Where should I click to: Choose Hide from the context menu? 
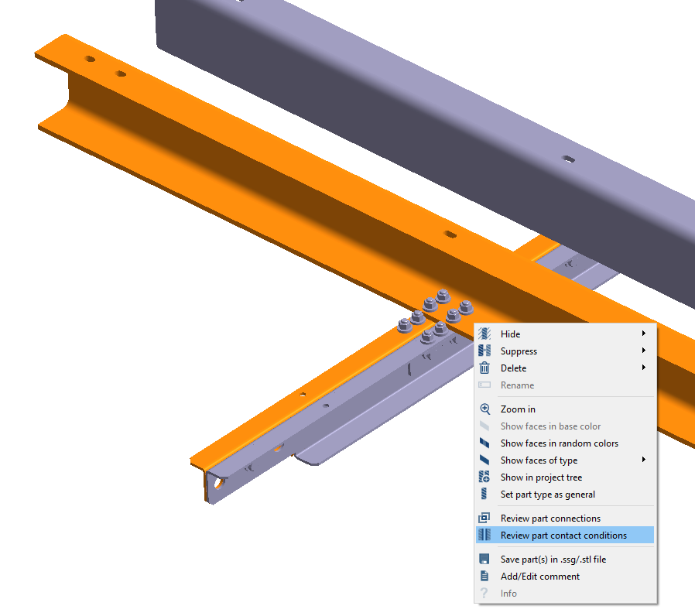tap(565, 334)
